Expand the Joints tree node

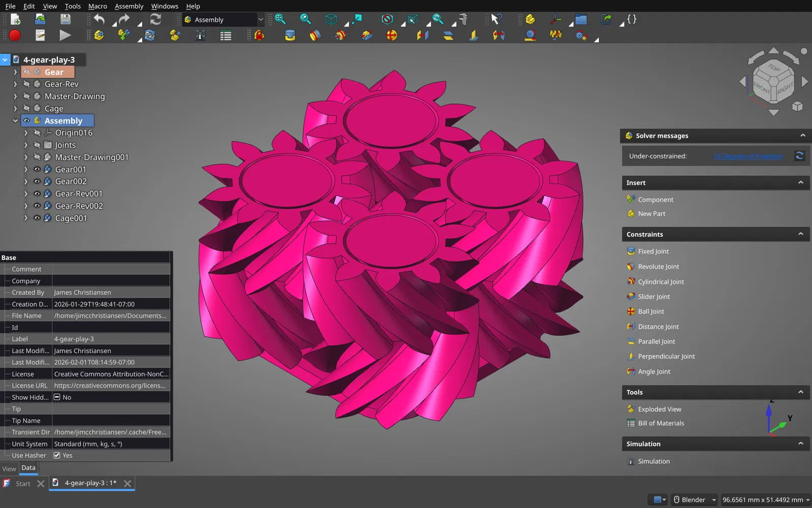[x=26, y=145]
